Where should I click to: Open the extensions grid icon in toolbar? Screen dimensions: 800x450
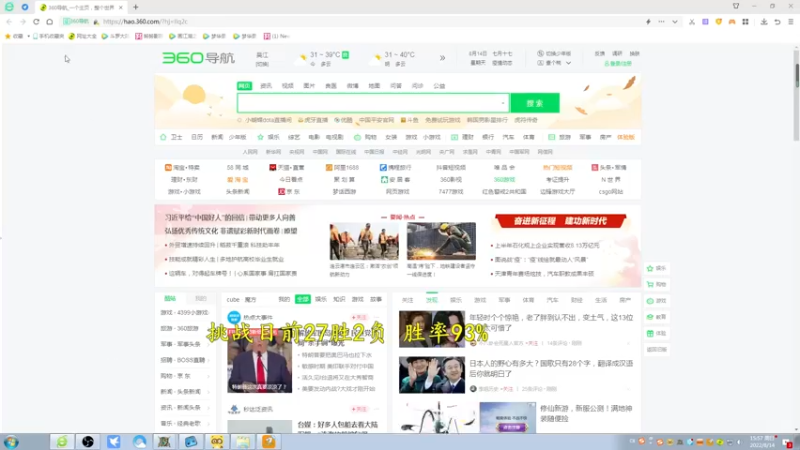pos(745,22)
